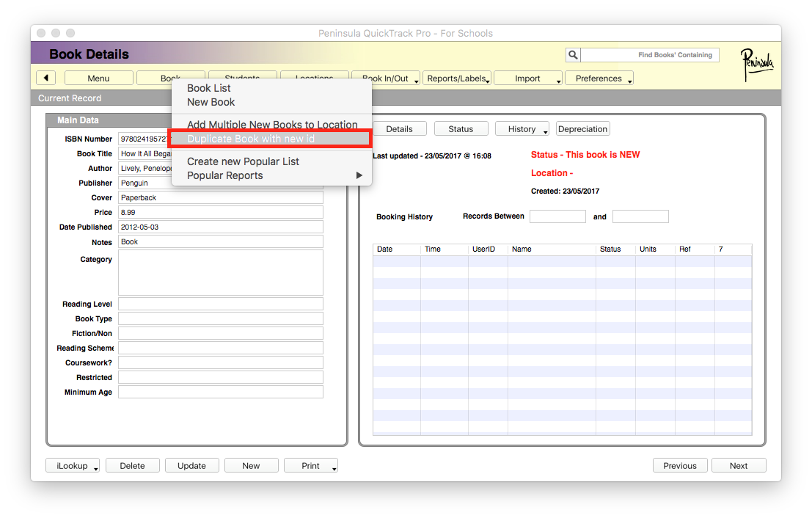Screen dimensions: 812x518
Task: Click the Price field showing 8.99
Action: pos(221,212)
